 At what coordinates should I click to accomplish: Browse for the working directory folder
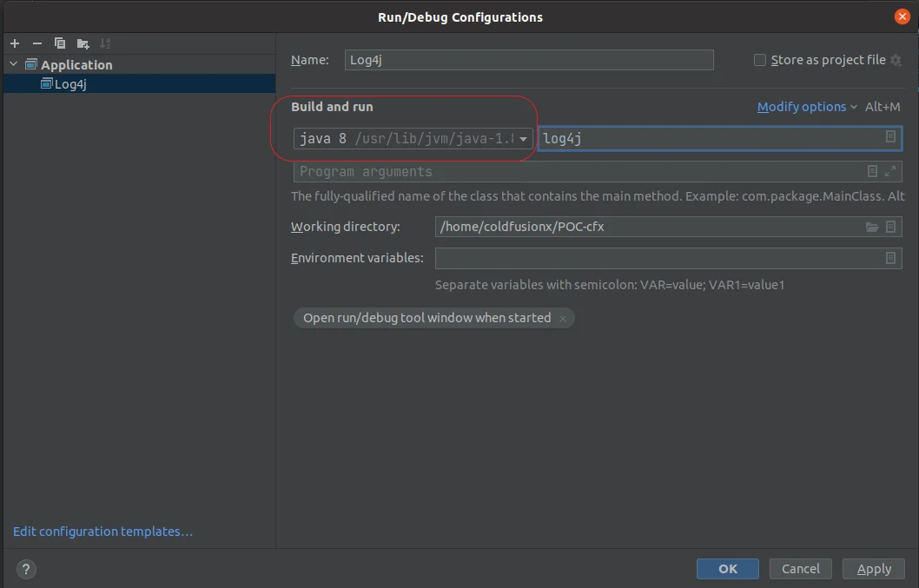point(872,227)
